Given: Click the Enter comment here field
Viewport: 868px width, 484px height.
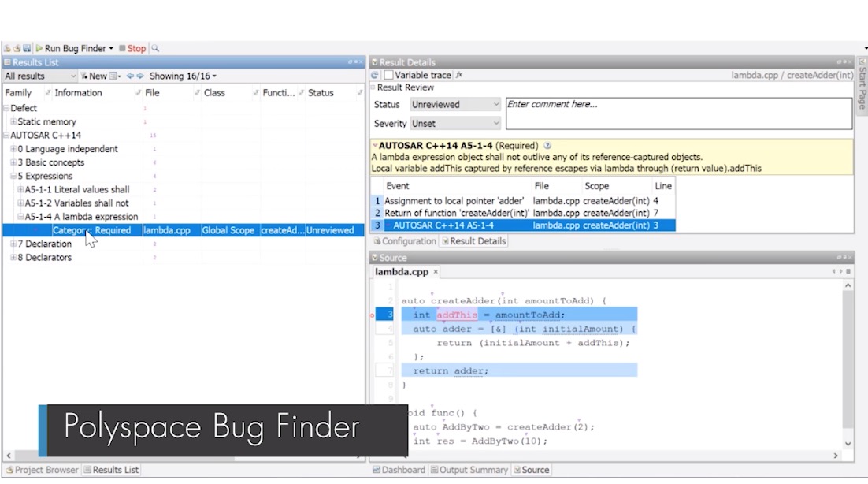Looking at the screenshot, I should coord(679,114).
